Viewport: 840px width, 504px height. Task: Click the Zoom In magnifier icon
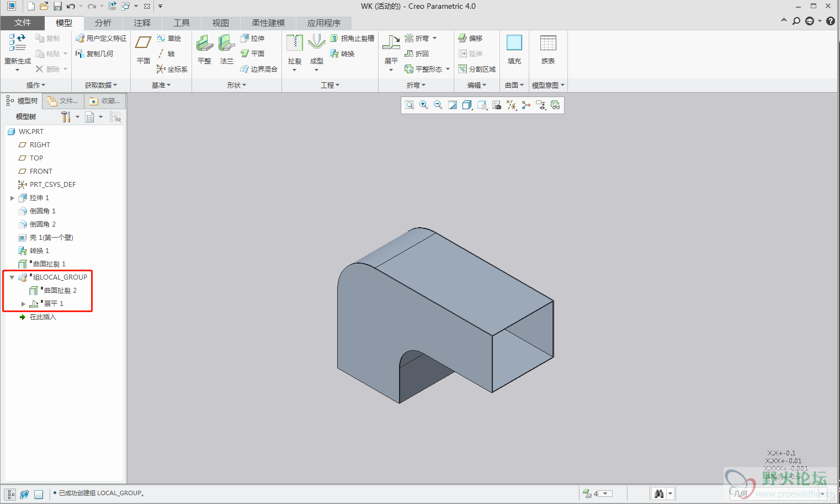pyautogui.click(x=424, y=105)
